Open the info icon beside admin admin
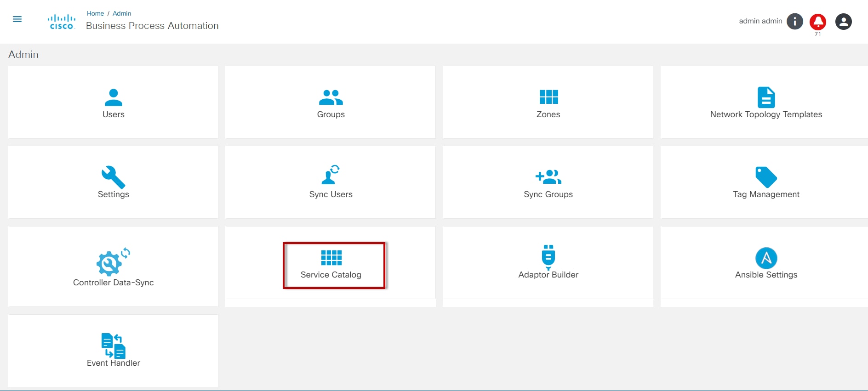Screen dimensions: 868x391 coord(794,21)
